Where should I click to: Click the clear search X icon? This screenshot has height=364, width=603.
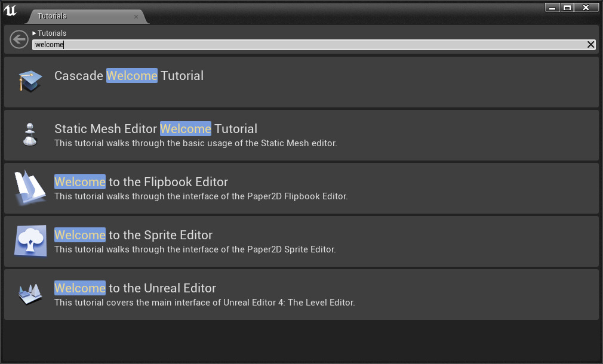pyautogui.click(x=590, y=44)
